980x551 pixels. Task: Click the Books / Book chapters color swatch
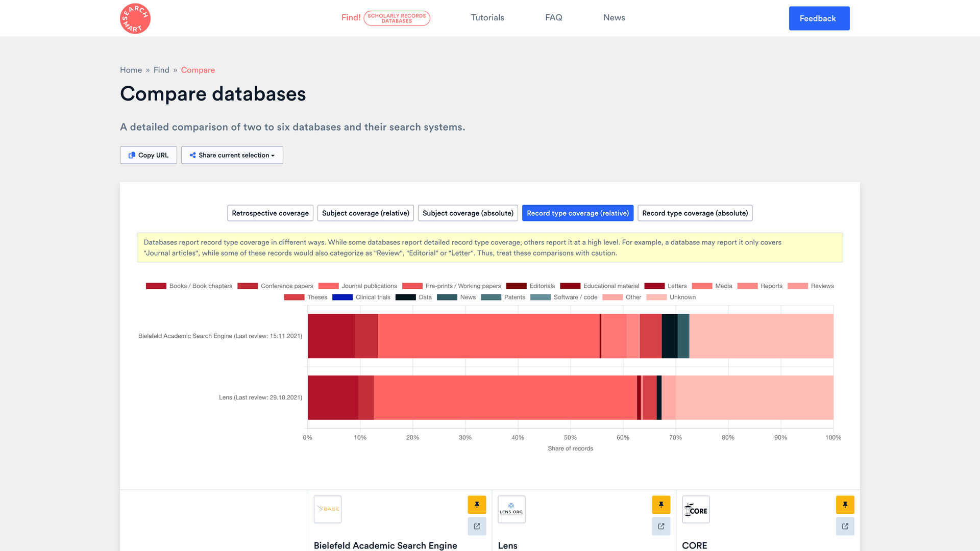click(x=156, y=286)
